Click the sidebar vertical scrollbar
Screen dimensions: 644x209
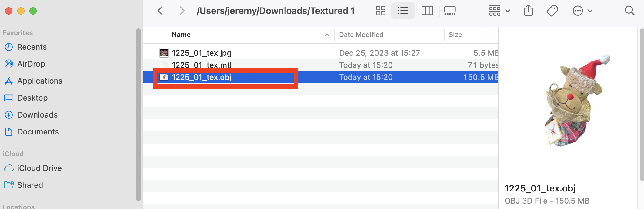point(138,115)
